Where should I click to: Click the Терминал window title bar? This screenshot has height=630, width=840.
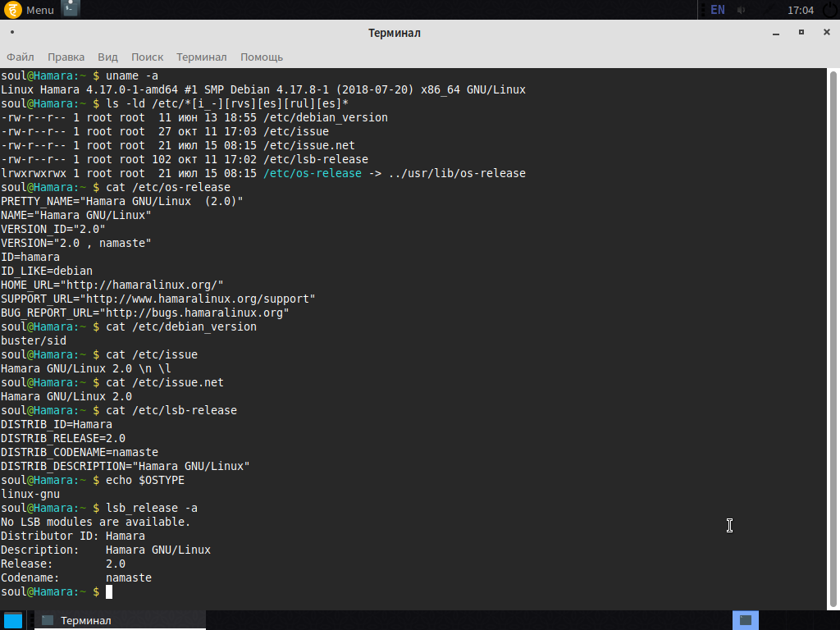tap(395, 33)
